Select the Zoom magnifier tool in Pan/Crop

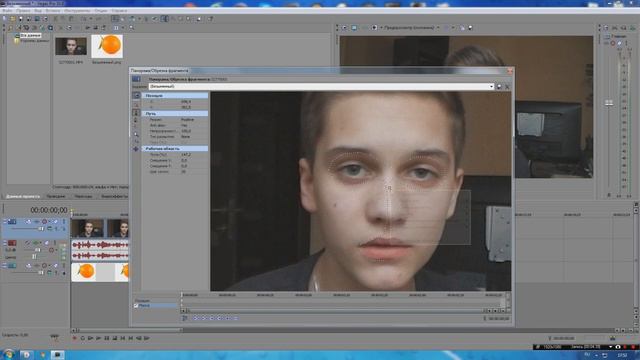coord(136,134)
